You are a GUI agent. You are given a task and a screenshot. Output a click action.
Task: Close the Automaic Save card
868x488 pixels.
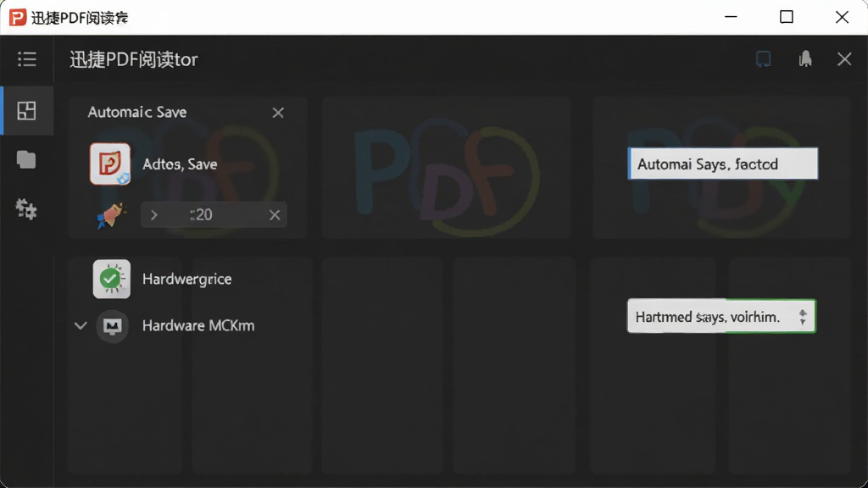pos(278,113)
